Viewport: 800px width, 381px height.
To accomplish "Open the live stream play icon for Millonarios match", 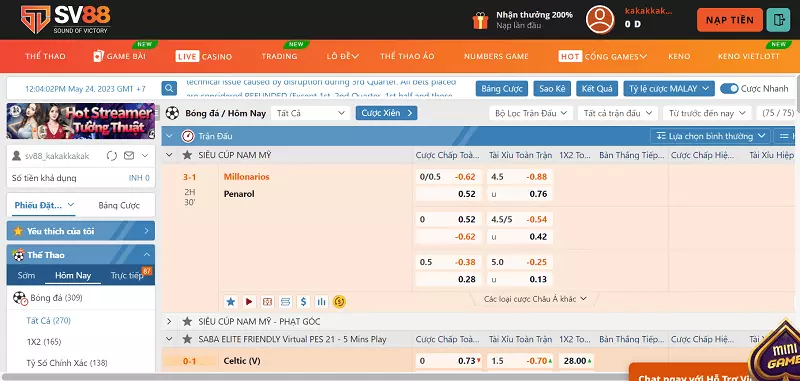I will click(x=249, y=301).
